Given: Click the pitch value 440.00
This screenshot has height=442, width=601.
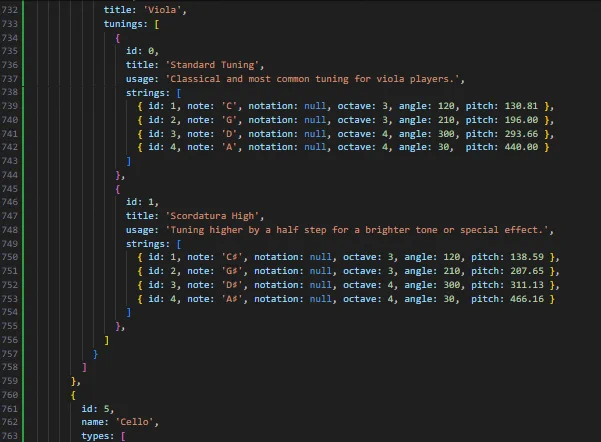Looking at the screenshot, I should point(521,147).
